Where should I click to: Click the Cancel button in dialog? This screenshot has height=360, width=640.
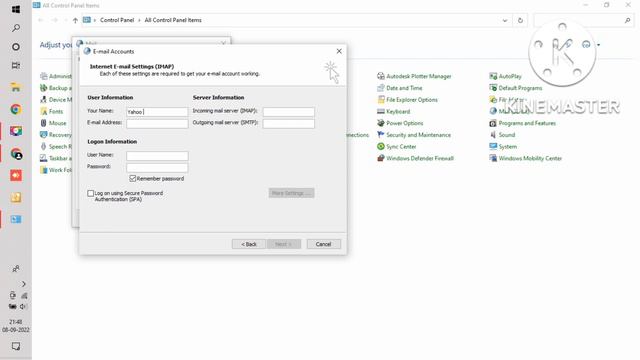tap(323, 244)
